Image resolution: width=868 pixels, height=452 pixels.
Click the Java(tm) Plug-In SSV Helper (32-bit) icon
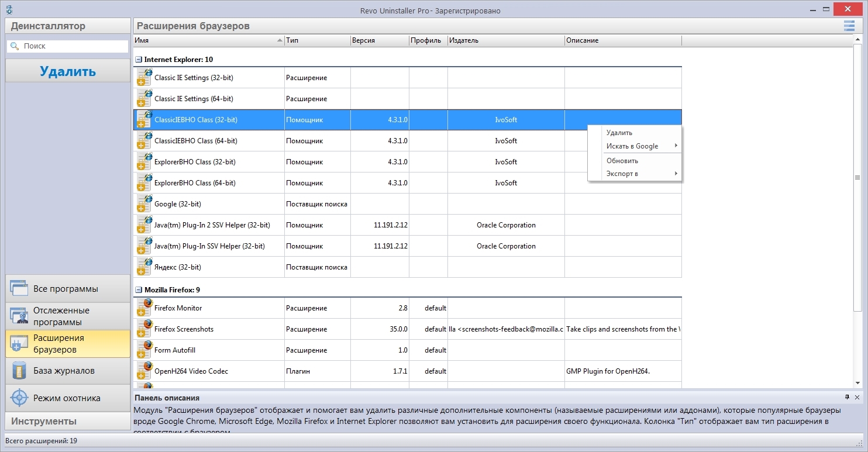[144, 246]
